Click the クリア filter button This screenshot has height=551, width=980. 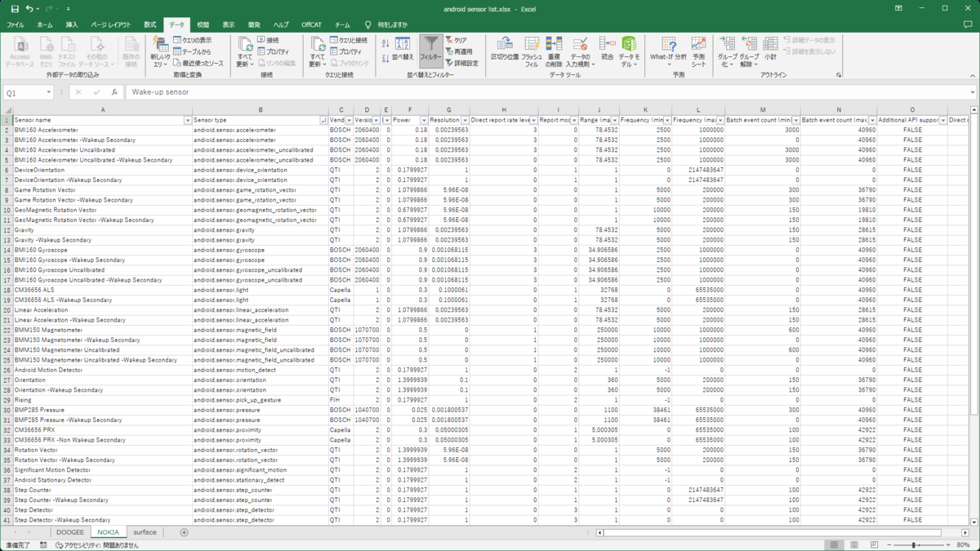pos(457,41)
